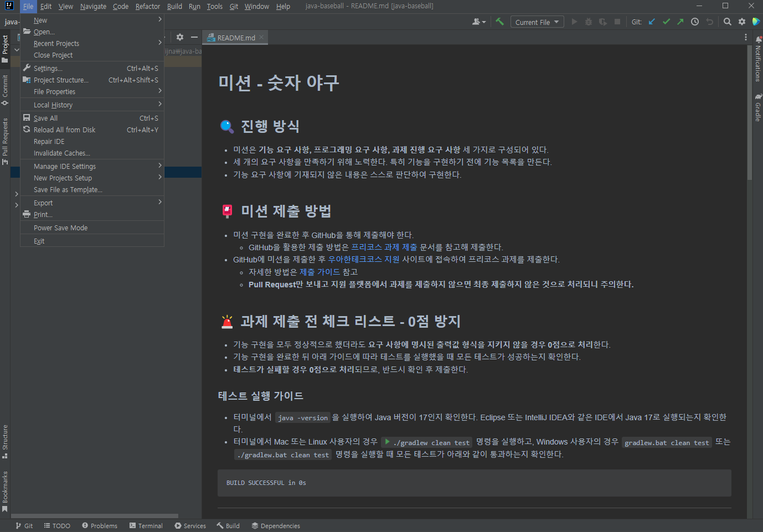
Task: Select Invalidate Caches... item
Action: tap(92, 153)
